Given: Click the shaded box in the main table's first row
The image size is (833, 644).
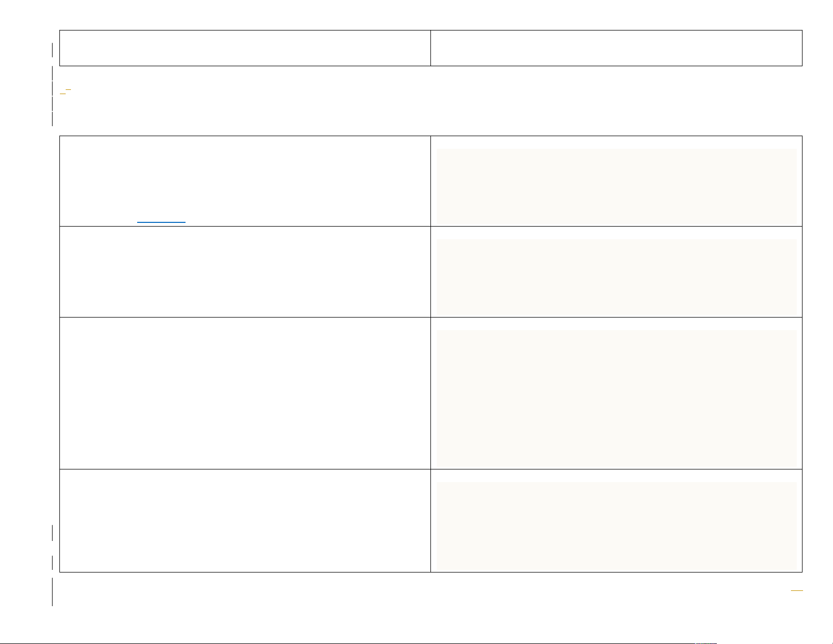Looking at the screenshot, I should pyautogui.click(x=616, y=186).
